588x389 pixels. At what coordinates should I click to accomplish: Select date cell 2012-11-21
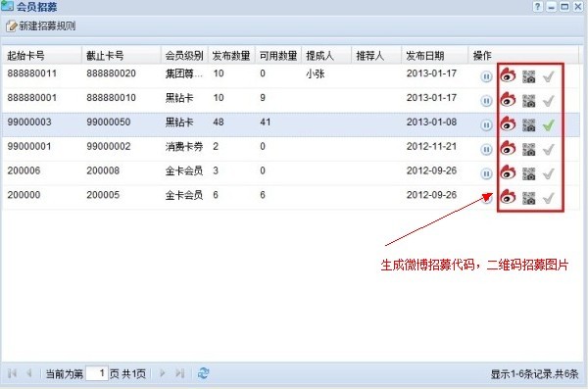(431, 146)
